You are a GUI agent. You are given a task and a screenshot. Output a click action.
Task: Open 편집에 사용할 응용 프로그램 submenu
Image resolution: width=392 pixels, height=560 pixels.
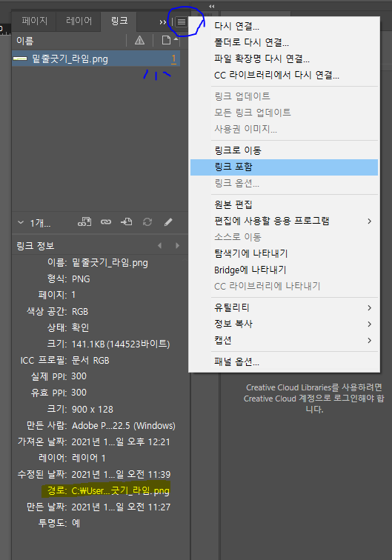click(284, 221)
